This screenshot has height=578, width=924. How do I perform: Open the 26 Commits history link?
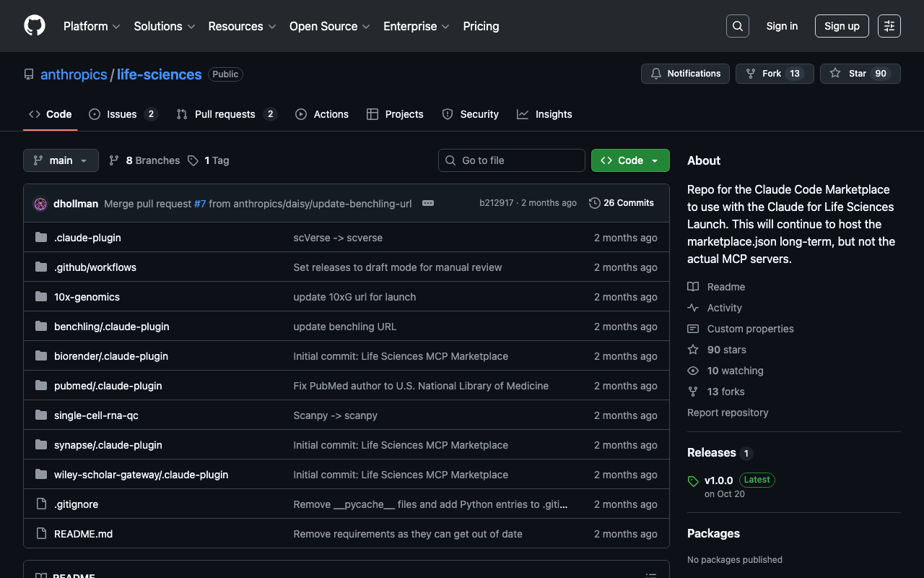622,203
